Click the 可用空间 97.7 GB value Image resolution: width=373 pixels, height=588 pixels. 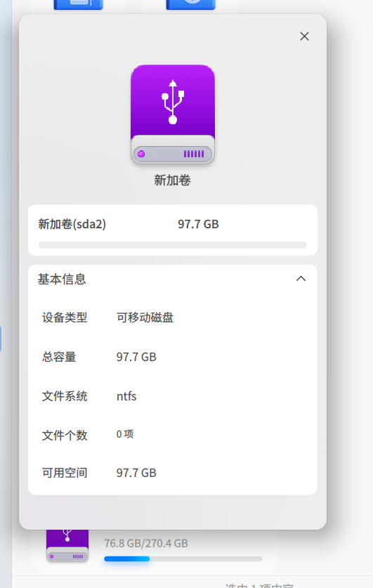[136, 473]
